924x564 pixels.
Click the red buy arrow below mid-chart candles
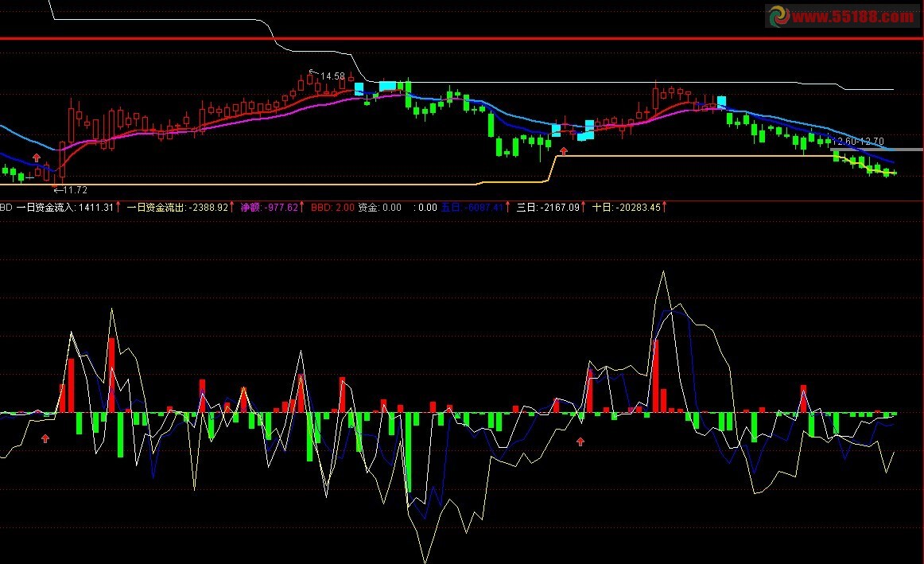click(564, 150)
